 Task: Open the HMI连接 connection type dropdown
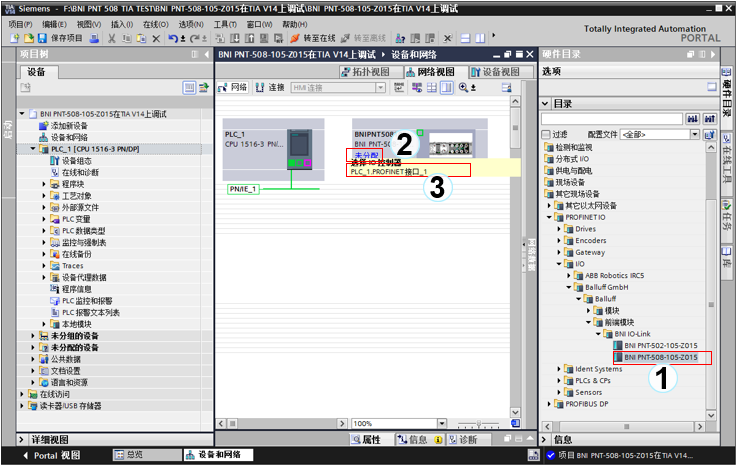339,88
